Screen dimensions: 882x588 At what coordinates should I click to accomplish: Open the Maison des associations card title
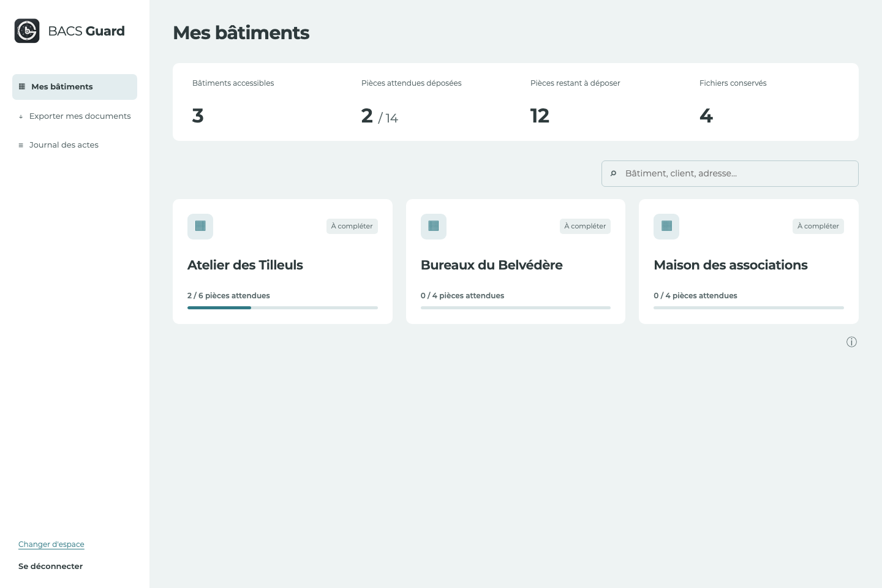pos(730,265)
